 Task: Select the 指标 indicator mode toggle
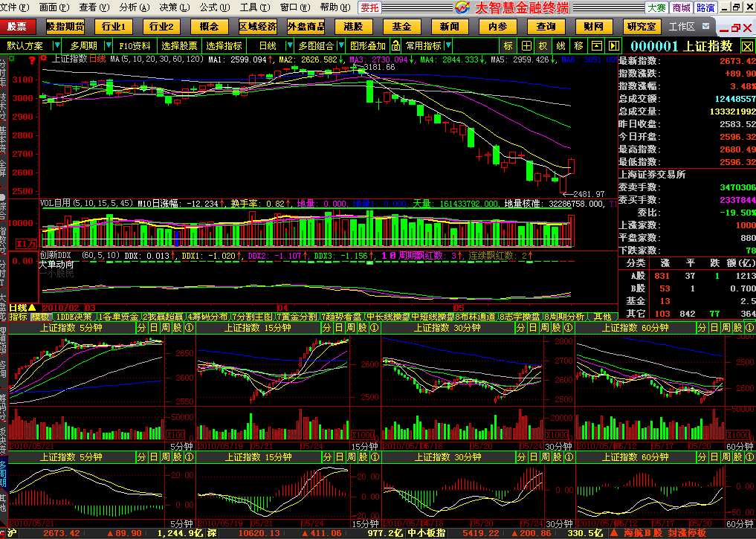point(19,317)
